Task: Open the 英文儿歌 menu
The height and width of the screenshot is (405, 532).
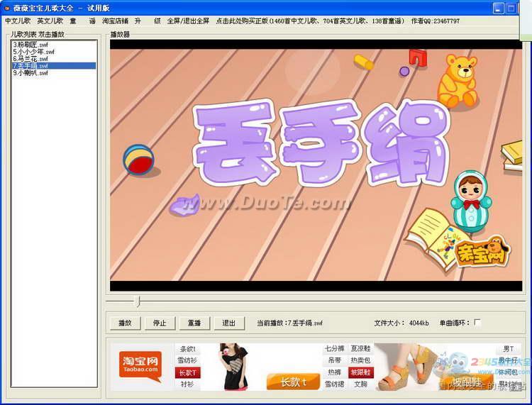Action: click(50, 21)
